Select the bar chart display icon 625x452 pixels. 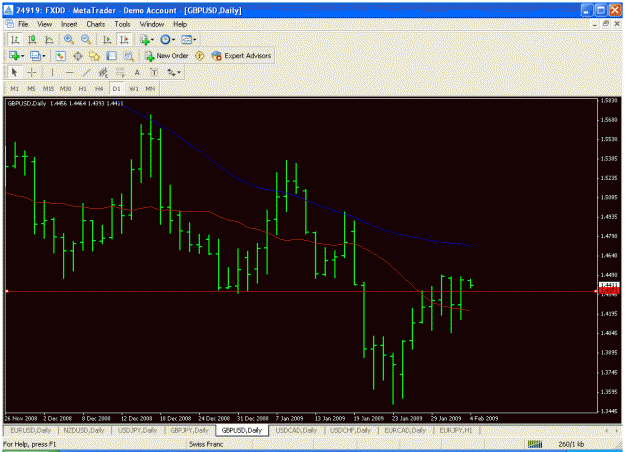[x=15, y=39]
